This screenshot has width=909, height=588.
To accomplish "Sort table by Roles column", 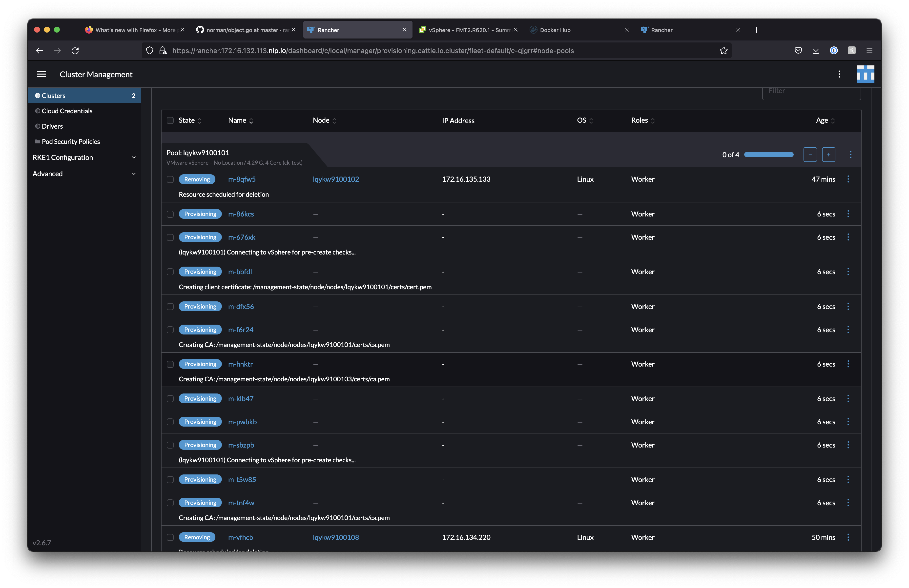I will point(643,120).
